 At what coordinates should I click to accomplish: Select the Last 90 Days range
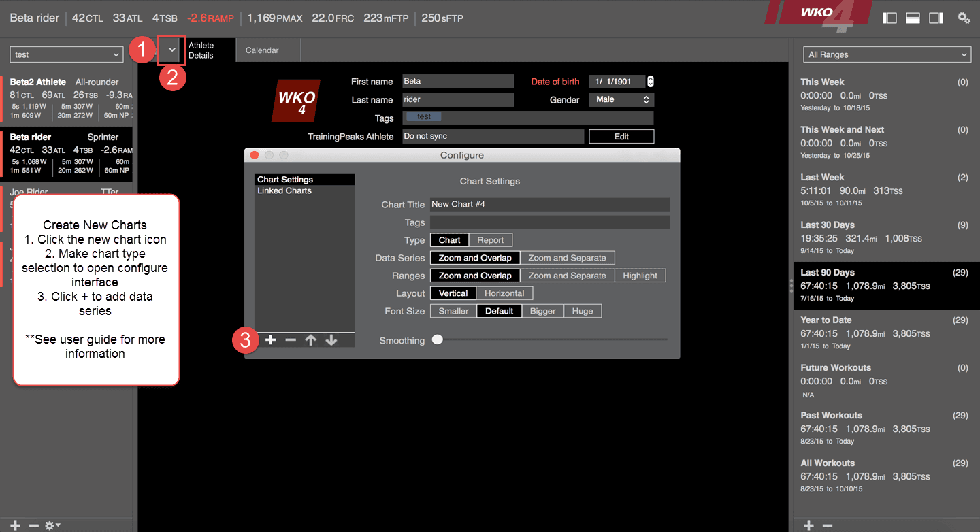(887, 286)
